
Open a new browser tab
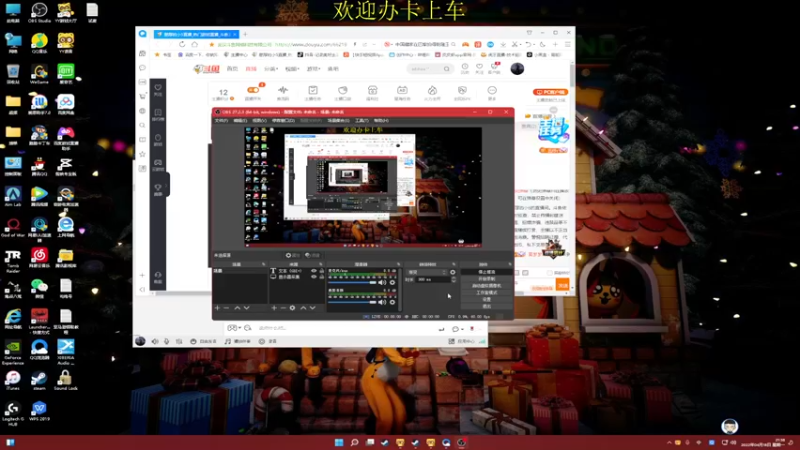point(245,34)
